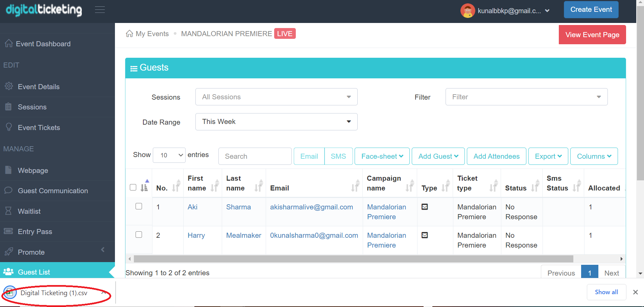
Task: Click the CSV file icon in downloads bar
Action: coord(10,292)
